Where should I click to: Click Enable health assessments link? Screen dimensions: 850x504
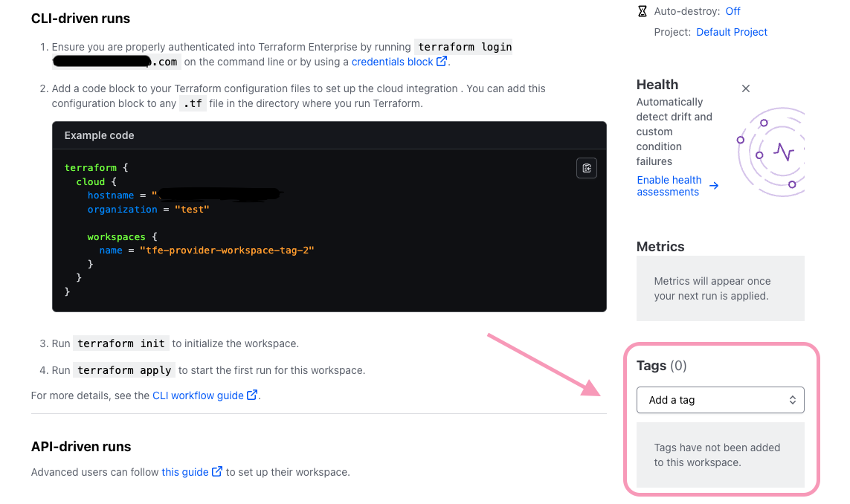(669, 186)
